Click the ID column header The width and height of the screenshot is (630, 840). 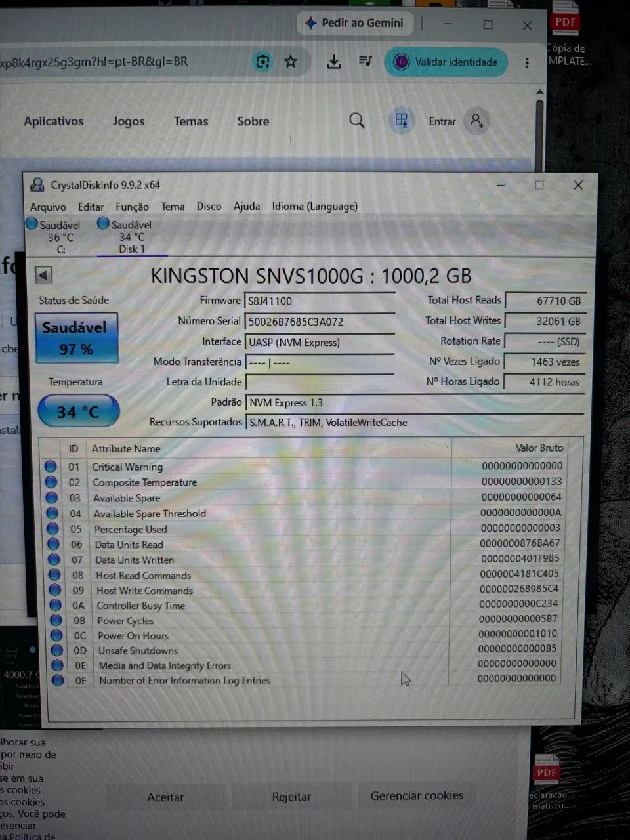click(x=73, y=448)
